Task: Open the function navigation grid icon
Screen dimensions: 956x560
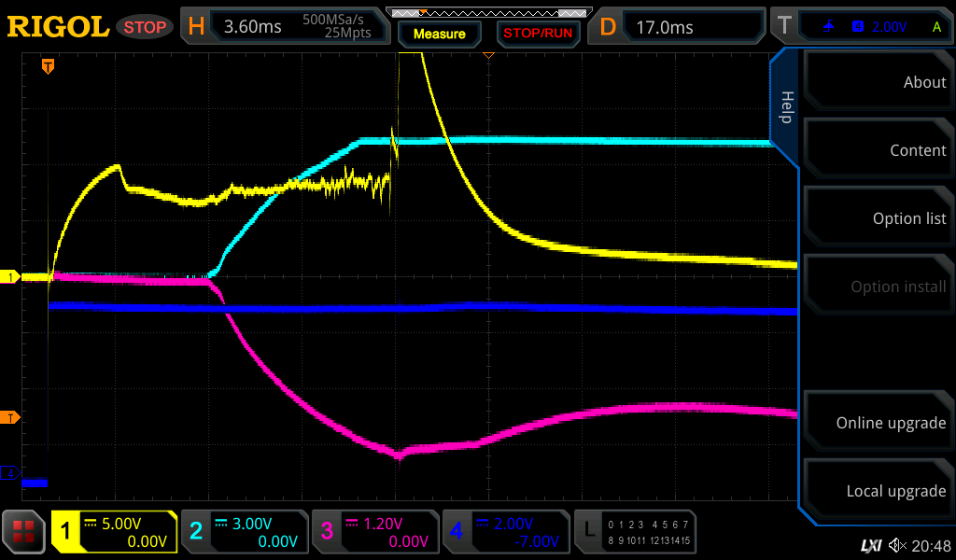Action: [24, 532]
